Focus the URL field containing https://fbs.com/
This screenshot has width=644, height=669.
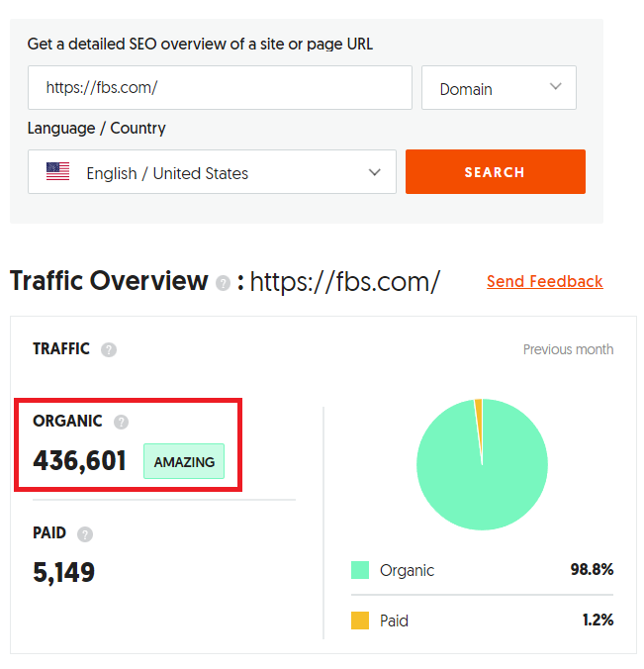[x=220, y=88]
